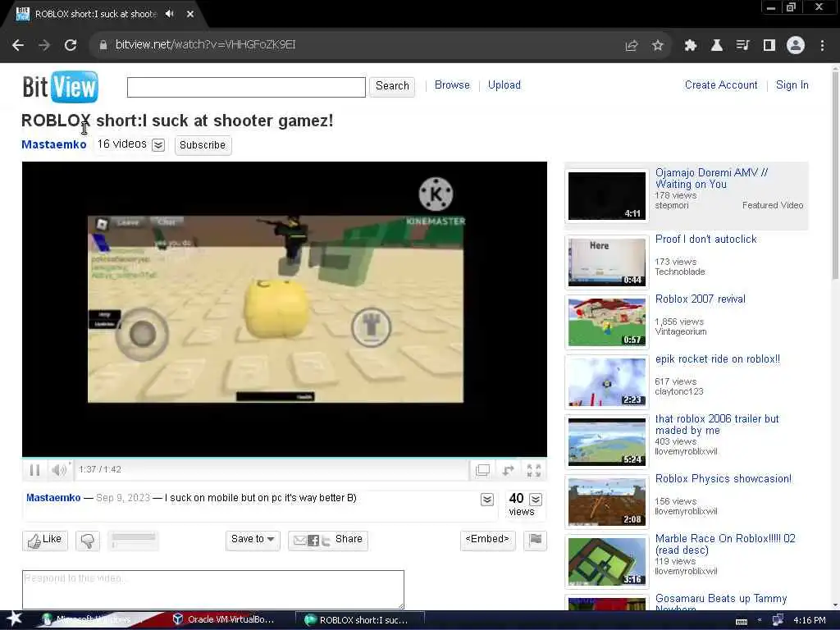Click the Start star button on taskbar

tap(14, 619)
